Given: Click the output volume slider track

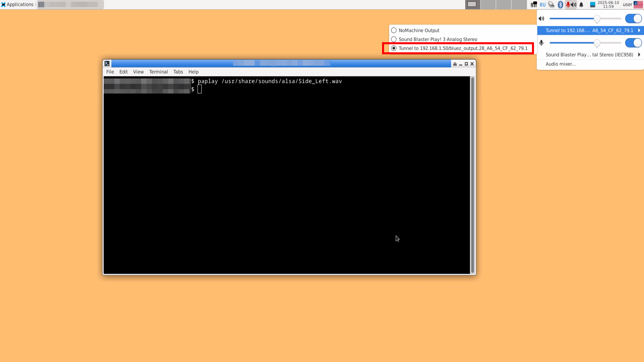Looking at the screenshot, I should click(585, 19).
